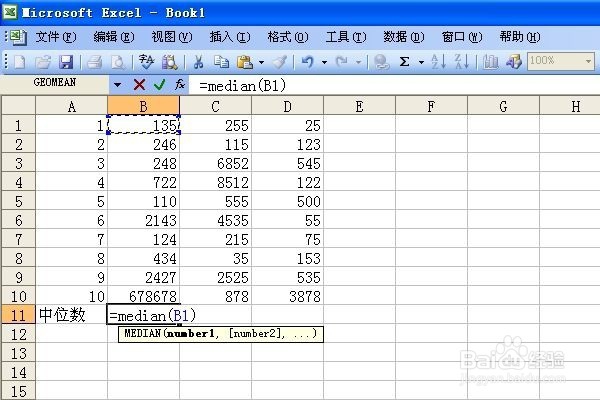Open the 数据(D) menu
600x400 pixels.
(x=404, y=37)
